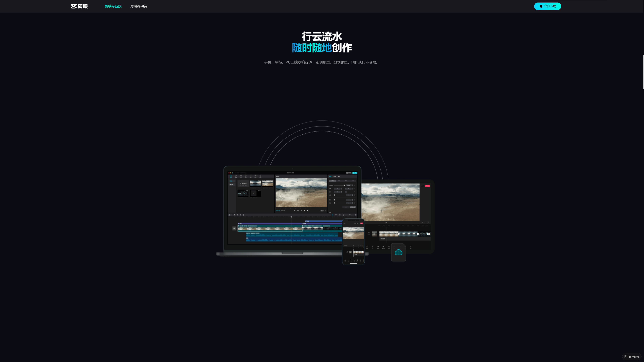Click the undo arrow in laptop timeline toolbar

coord(235,215)
